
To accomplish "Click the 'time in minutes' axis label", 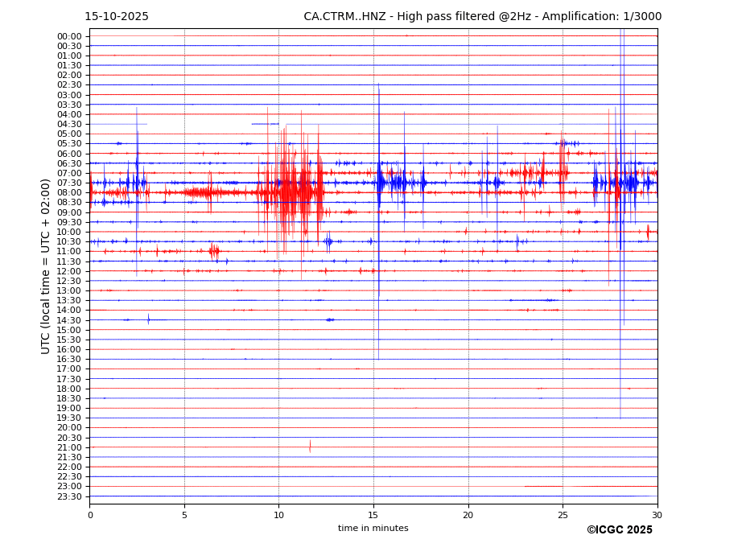I will click(373, 529).
